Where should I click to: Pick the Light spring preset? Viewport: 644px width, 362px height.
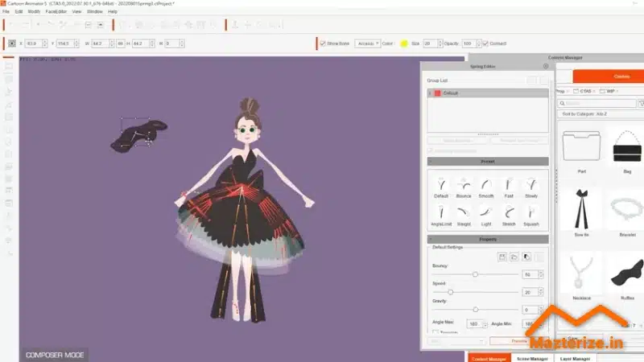[486, 216]
